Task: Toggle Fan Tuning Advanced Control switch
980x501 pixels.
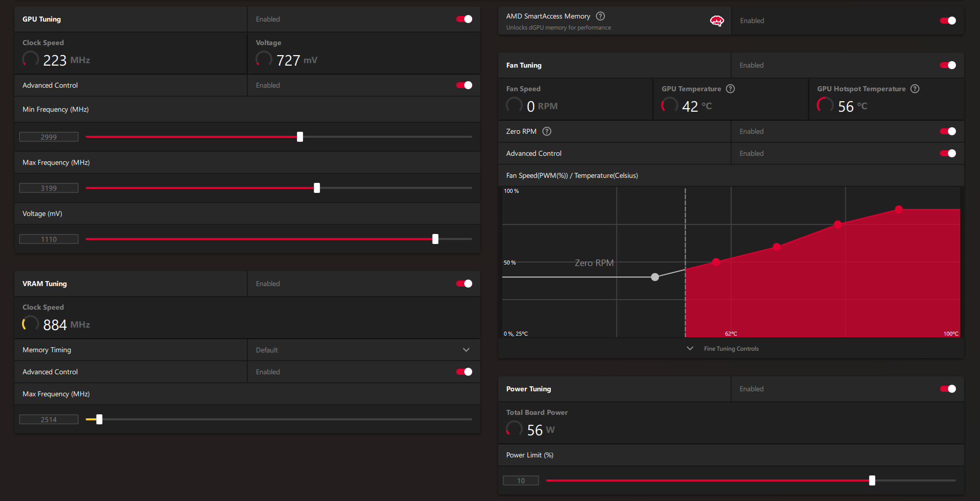Action: [948, 153]
